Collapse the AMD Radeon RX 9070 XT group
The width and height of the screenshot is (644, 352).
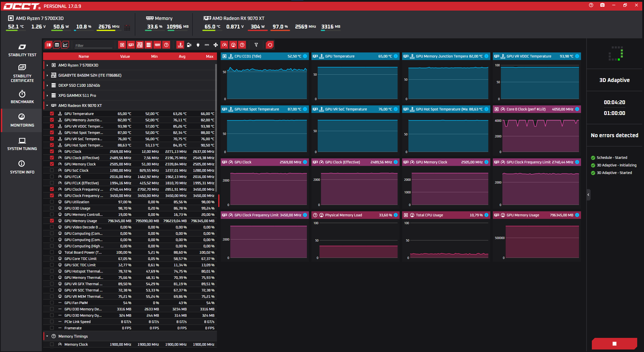(x=47, y=106)
